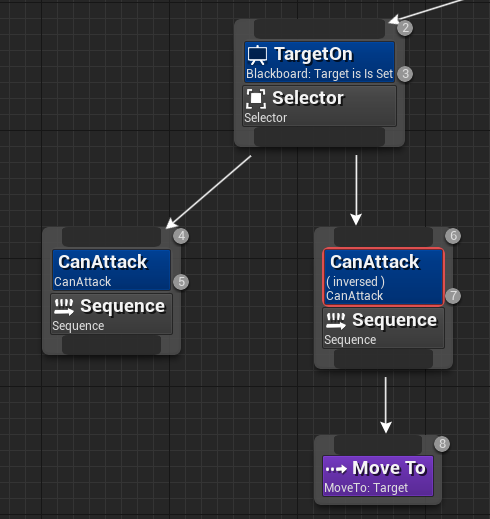
Task: Click the blackboard icon in TargetOn decorator
Action: [x=258, y=55]
